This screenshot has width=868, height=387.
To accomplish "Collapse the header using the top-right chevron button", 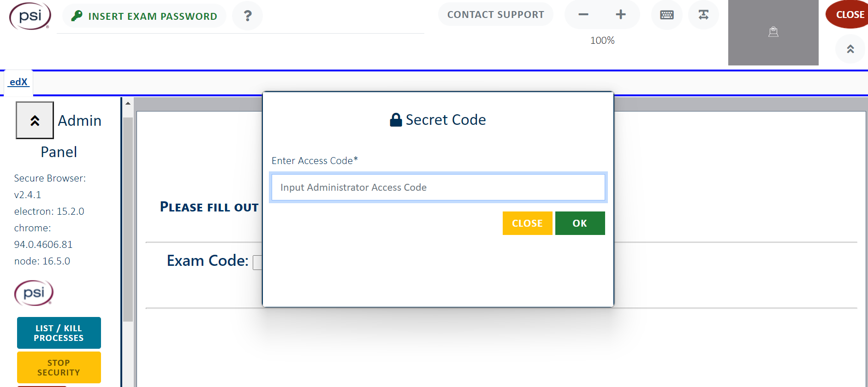I will tap(850, 49).
